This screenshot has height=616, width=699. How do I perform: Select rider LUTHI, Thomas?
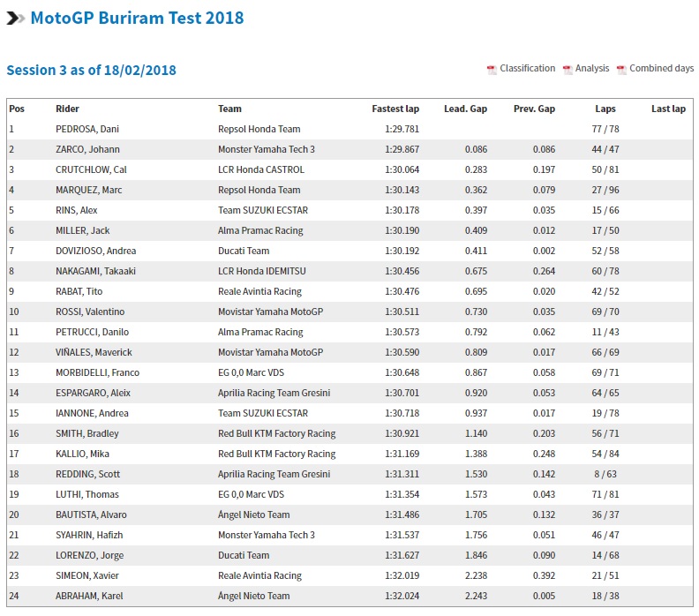click(87, 494)
